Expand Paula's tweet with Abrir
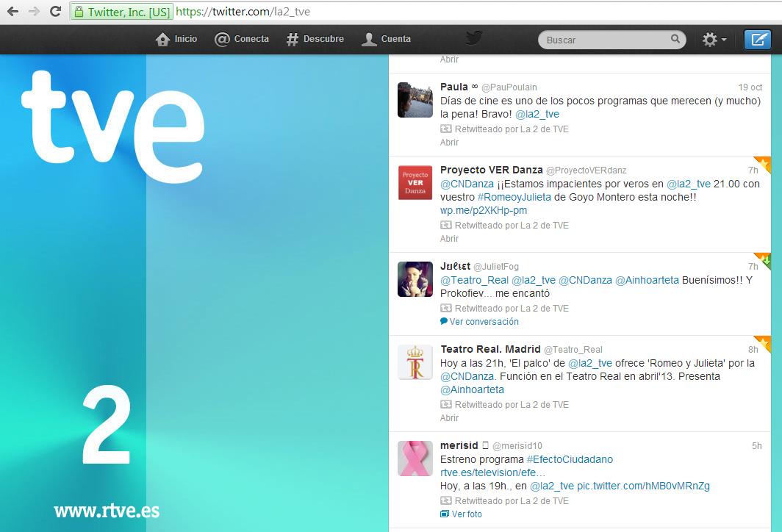 [449, 143]
